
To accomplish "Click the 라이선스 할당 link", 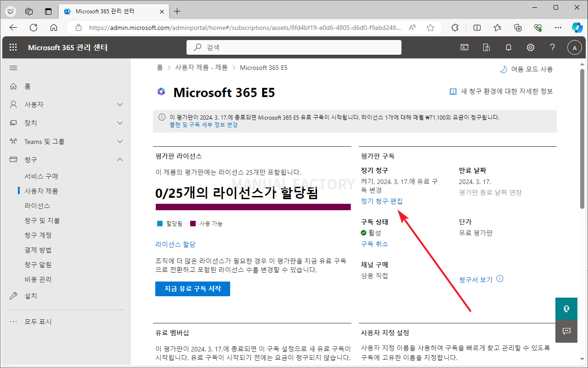I will point(175,244).
